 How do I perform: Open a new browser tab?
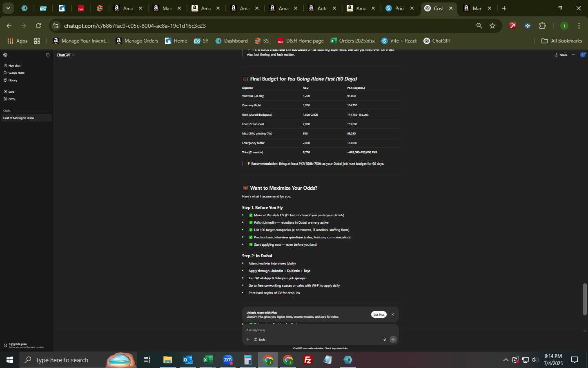504,8
